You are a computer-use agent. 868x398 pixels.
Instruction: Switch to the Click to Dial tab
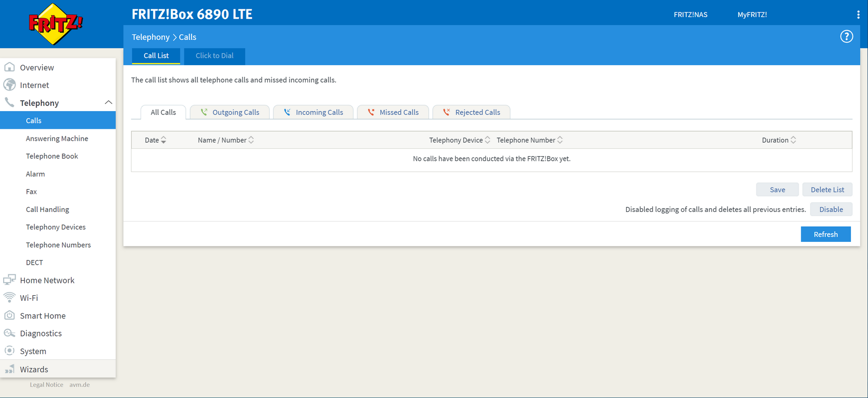[x=214, y=56]
